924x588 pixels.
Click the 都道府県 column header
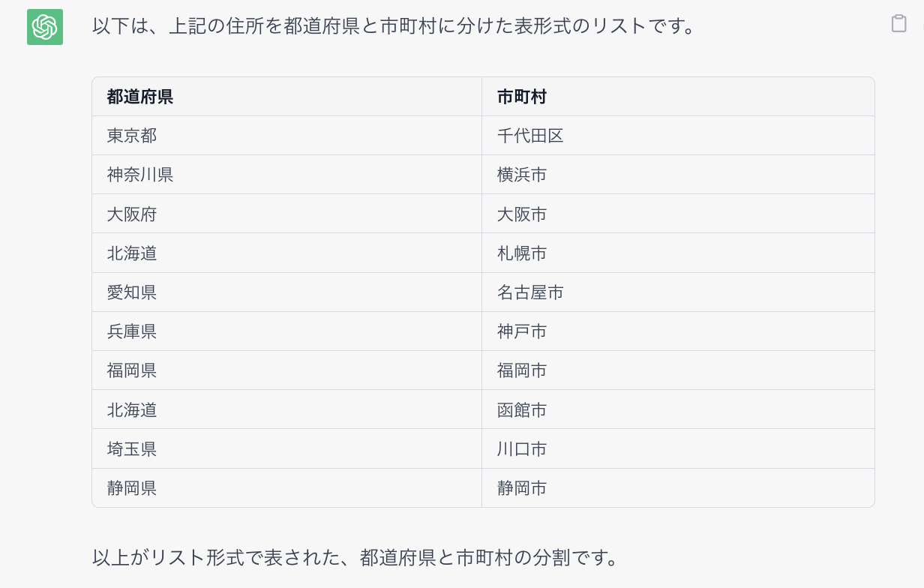point(286,97)
